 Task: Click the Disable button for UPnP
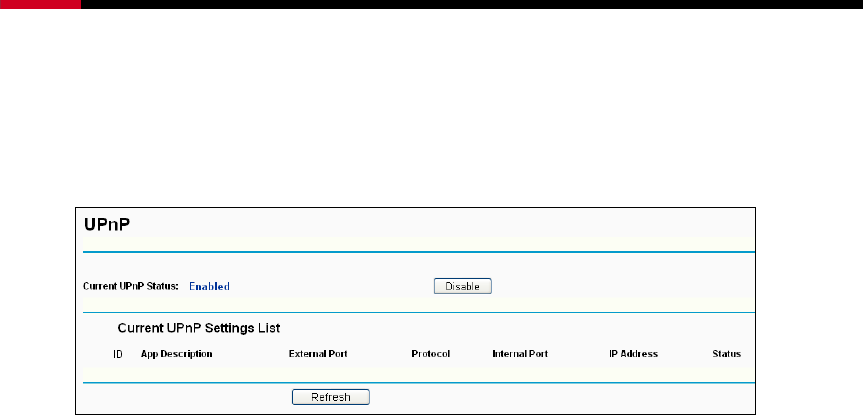[462, 286]
